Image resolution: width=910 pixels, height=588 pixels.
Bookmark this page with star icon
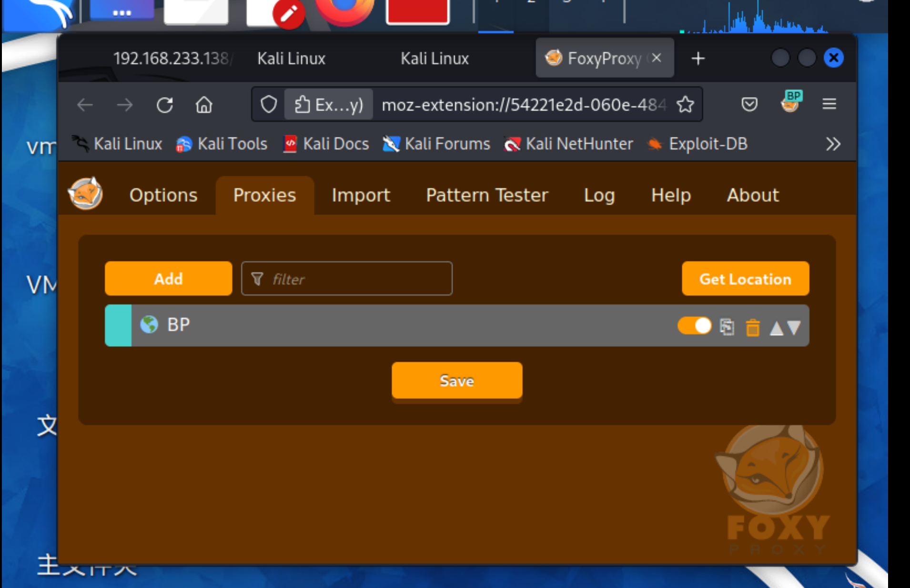[685, 104]
